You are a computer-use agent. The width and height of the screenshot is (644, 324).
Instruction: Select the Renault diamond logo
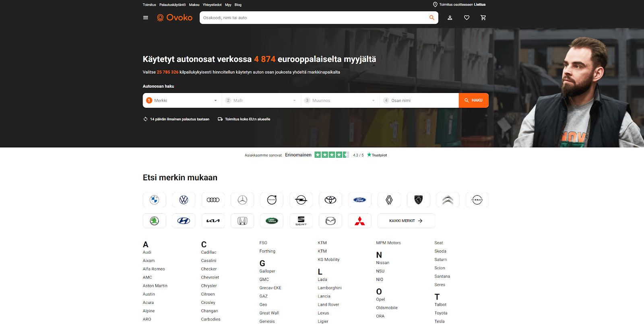pyautogui.click(x=389, y=200)
